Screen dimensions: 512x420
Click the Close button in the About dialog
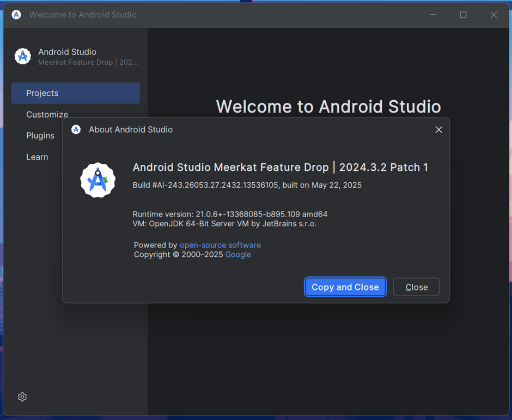(x=416, y=287)
